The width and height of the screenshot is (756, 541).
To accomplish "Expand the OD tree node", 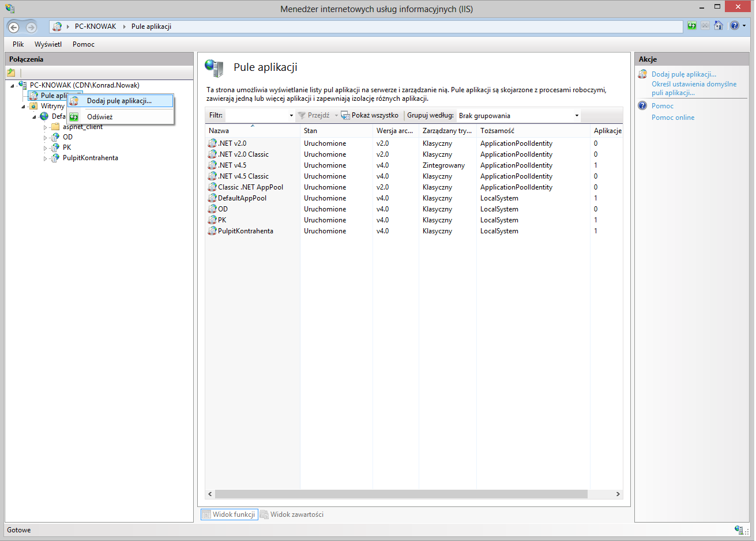I will coord(46,138).
